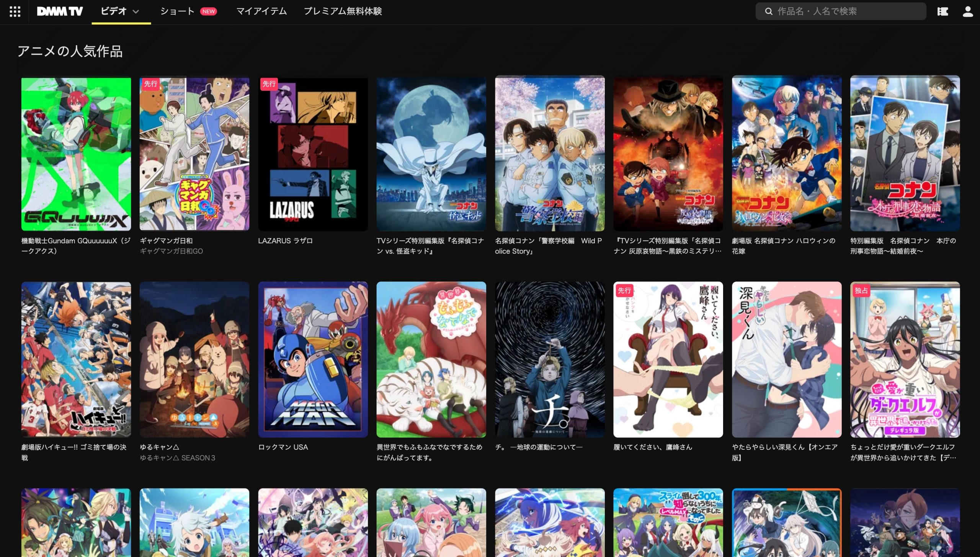The image size is (980, 557).
Task: Select the ビデオ tab label
Action: [113, 11]
